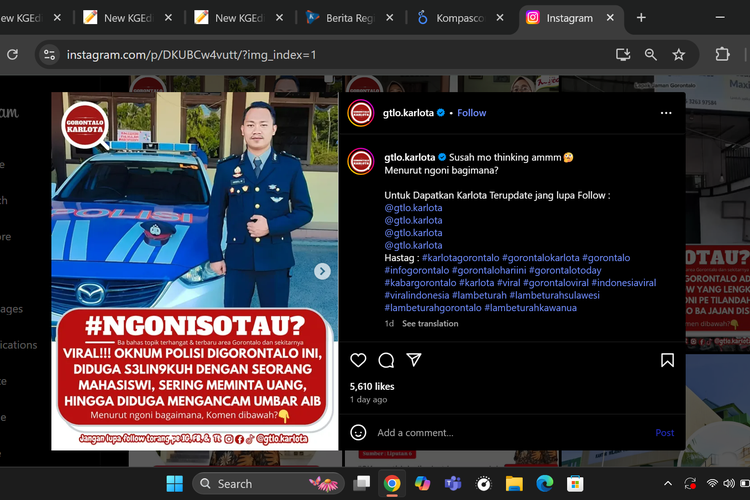750x500 pixels.
Task: Close the Berita Reg tab
Action: 390,18
